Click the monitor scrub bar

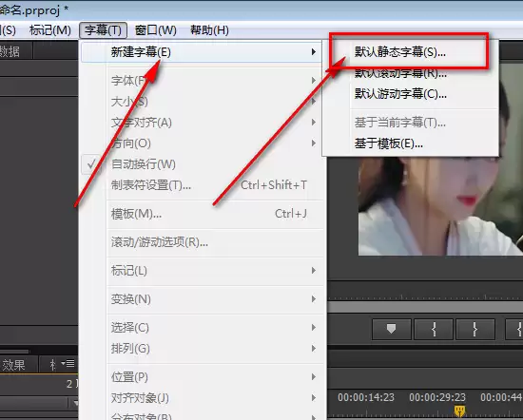pos(425,307)
